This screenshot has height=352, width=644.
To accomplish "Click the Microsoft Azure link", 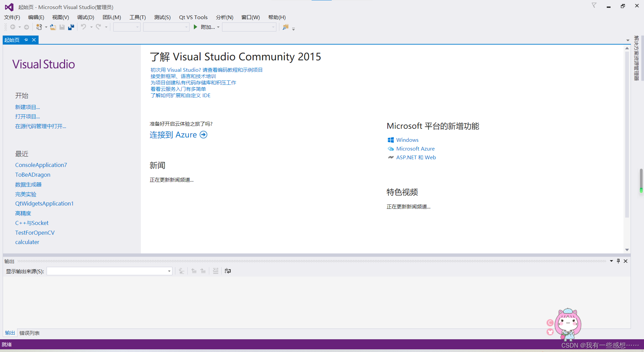I will click(415, 149).
